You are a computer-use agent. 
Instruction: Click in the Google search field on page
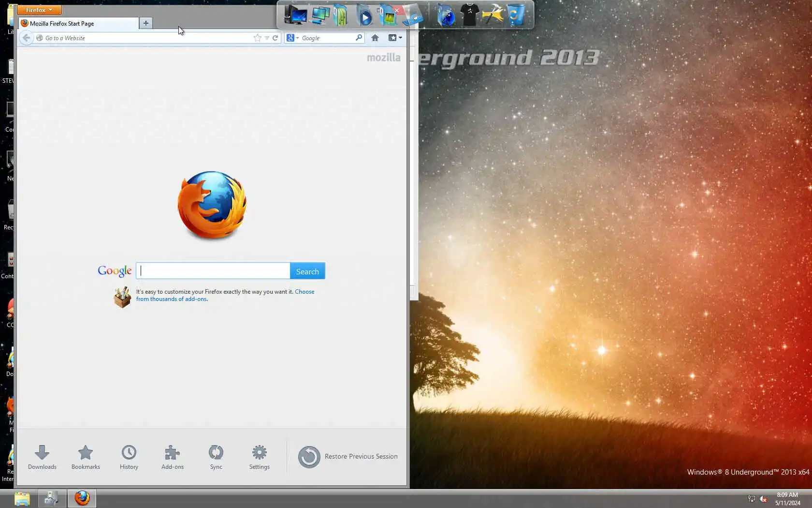tap(213, 271)
